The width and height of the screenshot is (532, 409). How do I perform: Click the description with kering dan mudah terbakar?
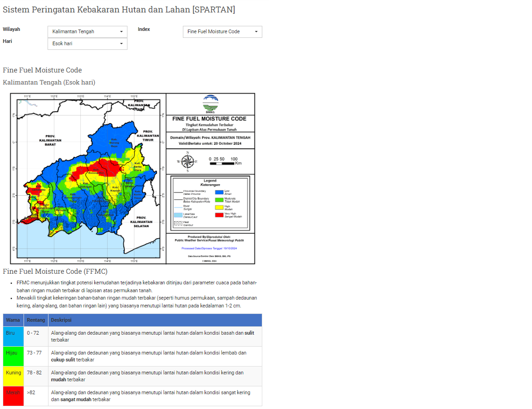[155, 376]
